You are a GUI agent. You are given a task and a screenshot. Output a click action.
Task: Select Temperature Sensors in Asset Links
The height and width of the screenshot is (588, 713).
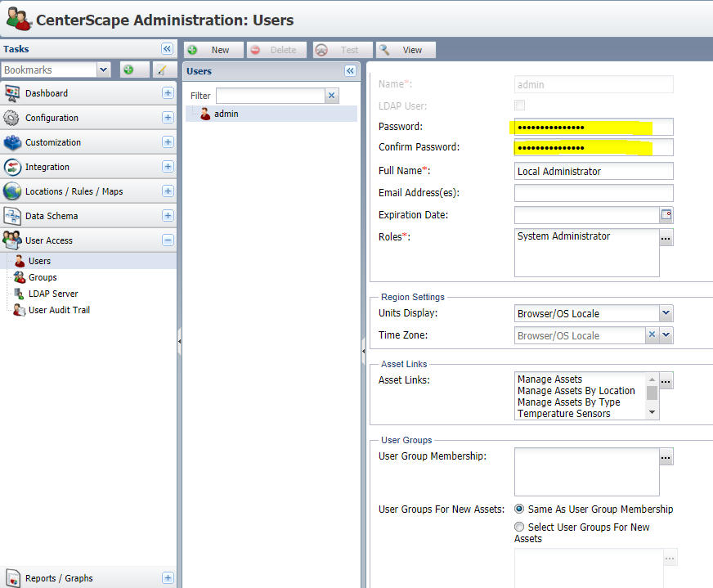(x=564, y=413)
